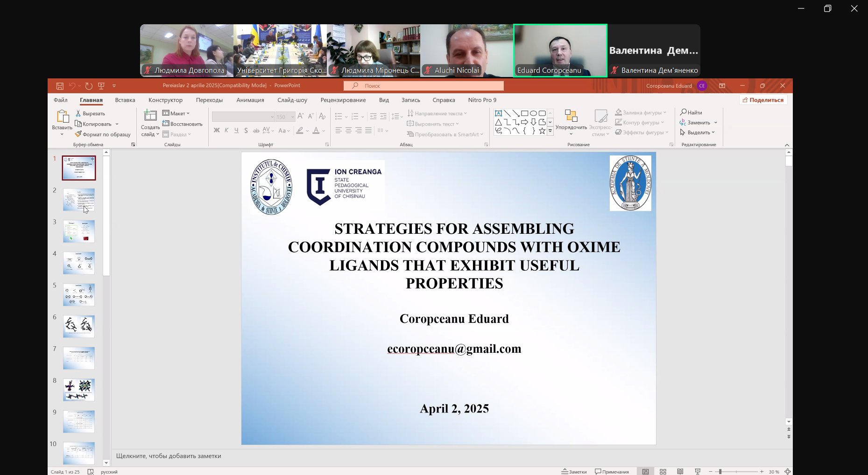Toggle italic (К) formatting
The height and width of the screenshot is (475, 868).
[x=226, y=131]
